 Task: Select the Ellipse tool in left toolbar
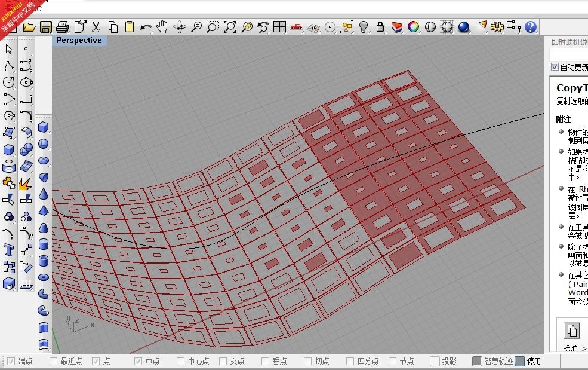click(x=26, y=82)
